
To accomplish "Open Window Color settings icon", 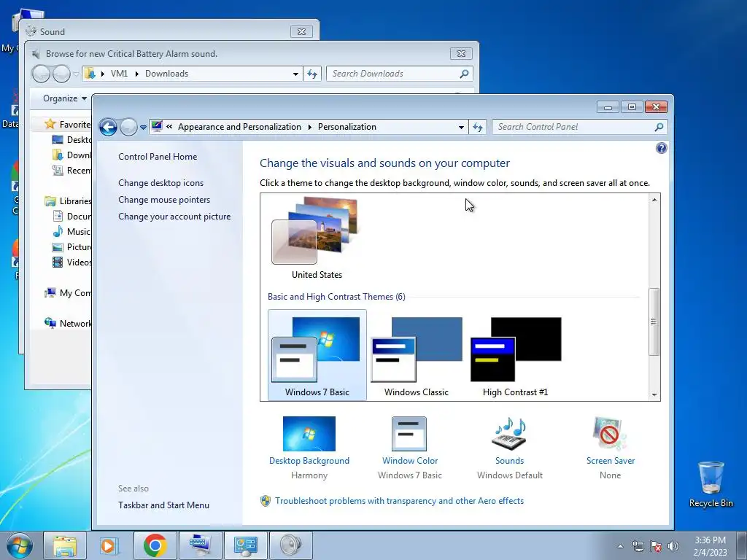I will (x=409, y=434).
